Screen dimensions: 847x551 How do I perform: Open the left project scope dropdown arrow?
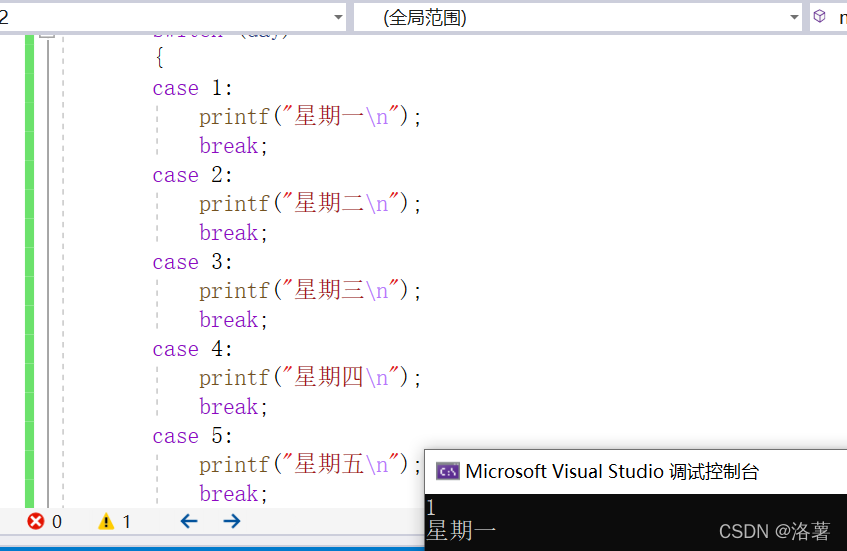tap(338, 17)
